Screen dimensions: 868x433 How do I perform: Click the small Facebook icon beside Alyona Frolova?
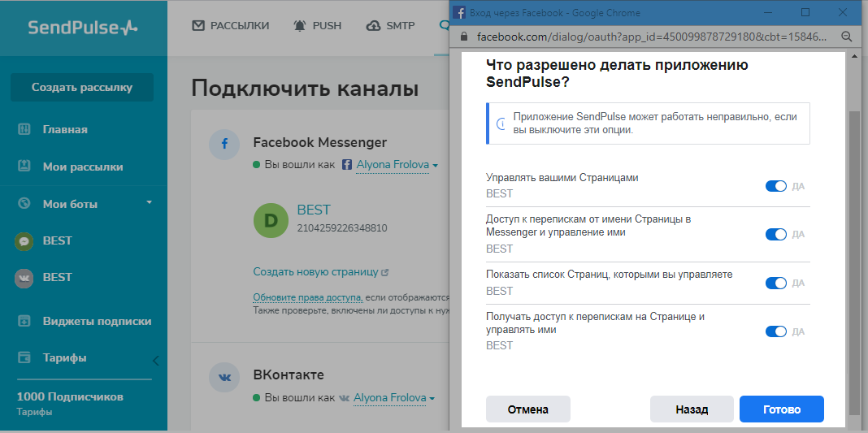(x=347, y=165)
